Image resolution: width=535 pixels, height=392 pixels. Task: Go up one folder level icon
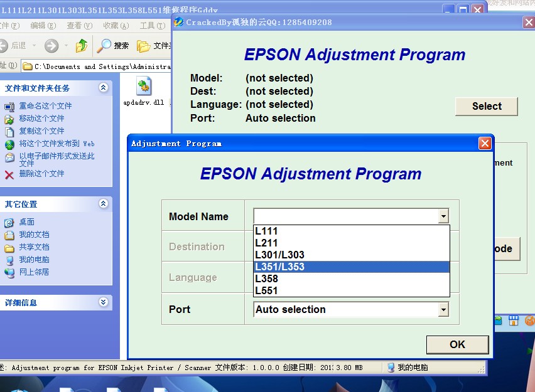82,46
